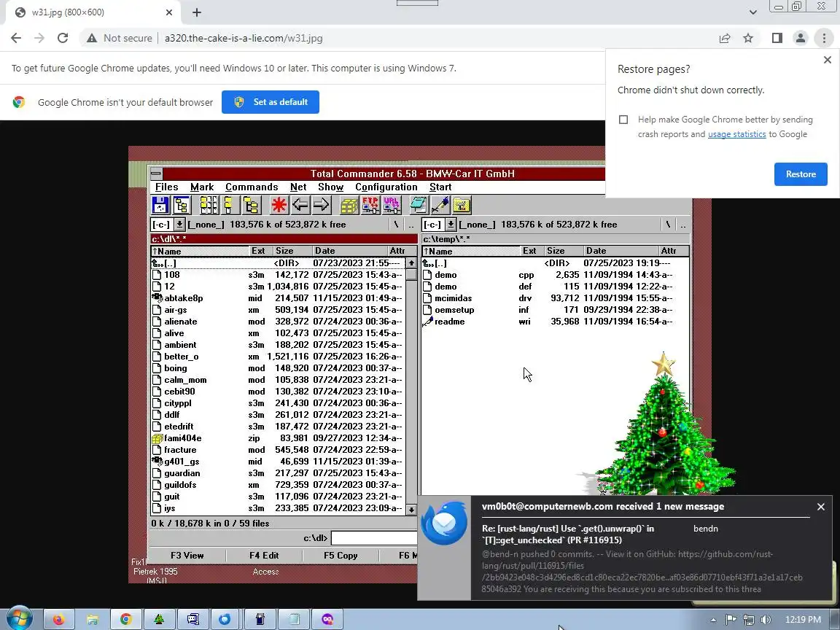Image resolution: width=840 pixels, height=630 pixels.
Task: Open the Files menu
Action: tap(166, 187)
